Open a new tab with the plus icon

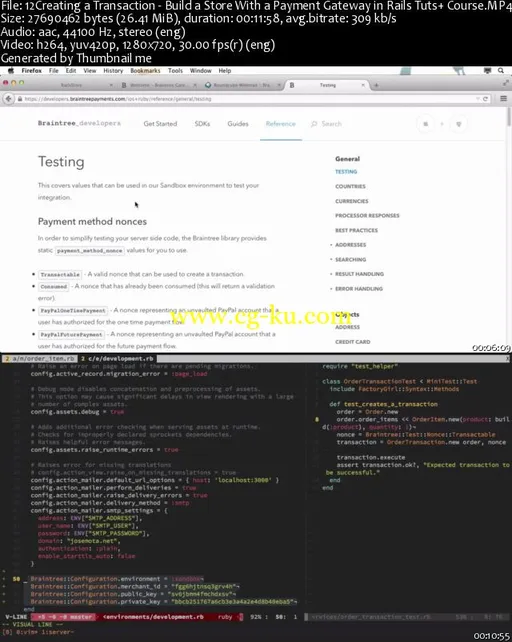click(376, 85)
